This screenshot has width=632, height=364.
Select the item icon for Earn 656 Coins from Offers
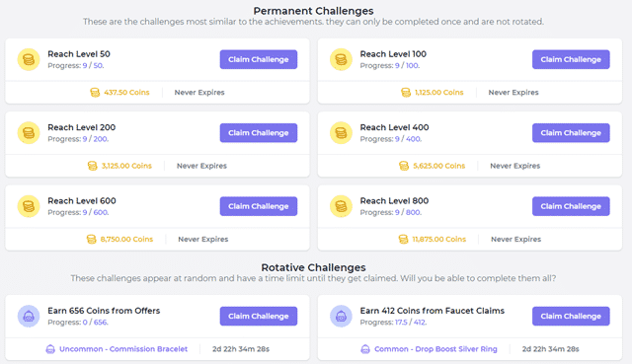[29, 316]
